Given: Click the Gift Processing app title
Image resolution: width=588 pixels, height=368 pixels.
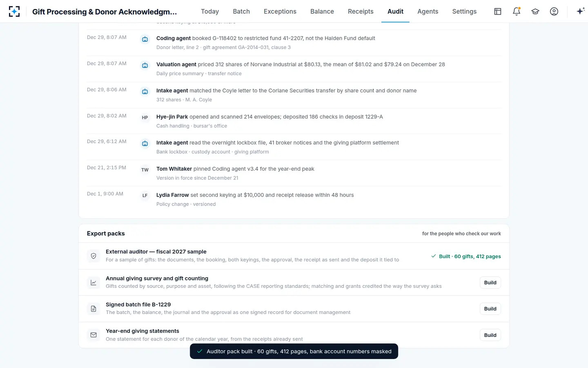Looking at the screenshot, I should 105,12.
